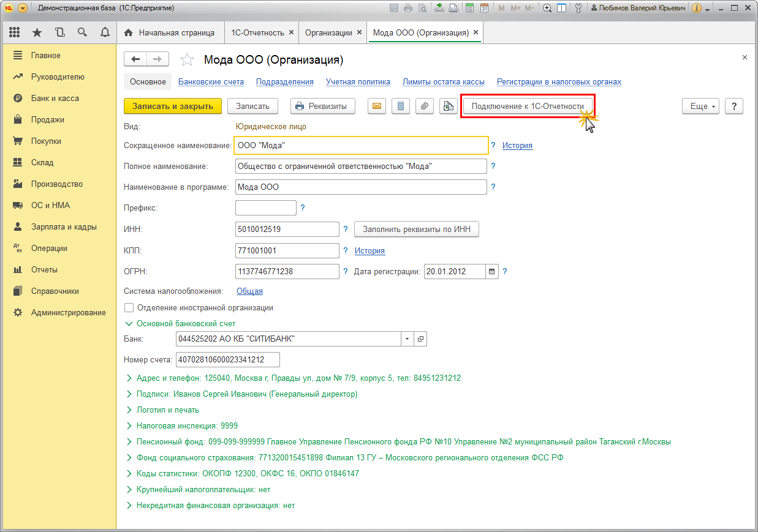This screenshot has height=532, width=758.
Task: Click the Записать и закрыть button
Action: 172,106
